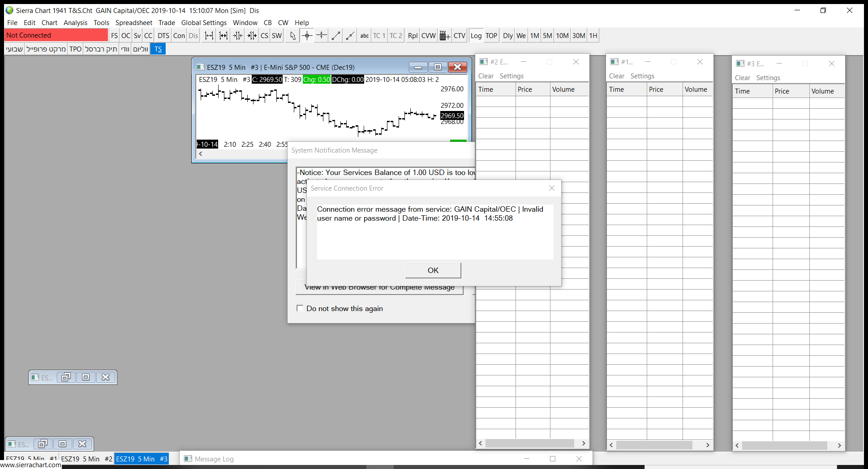Click the FS toolbar button

[114, 36]
